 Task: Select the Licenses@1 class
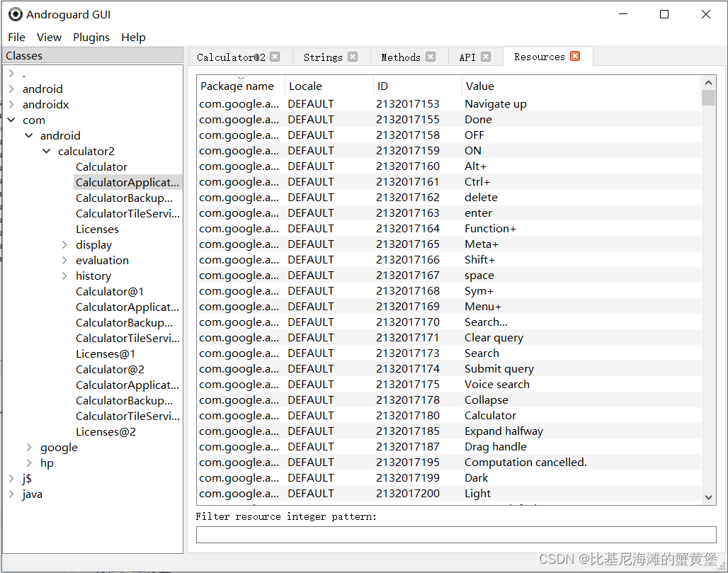click(x=106, y=354)
